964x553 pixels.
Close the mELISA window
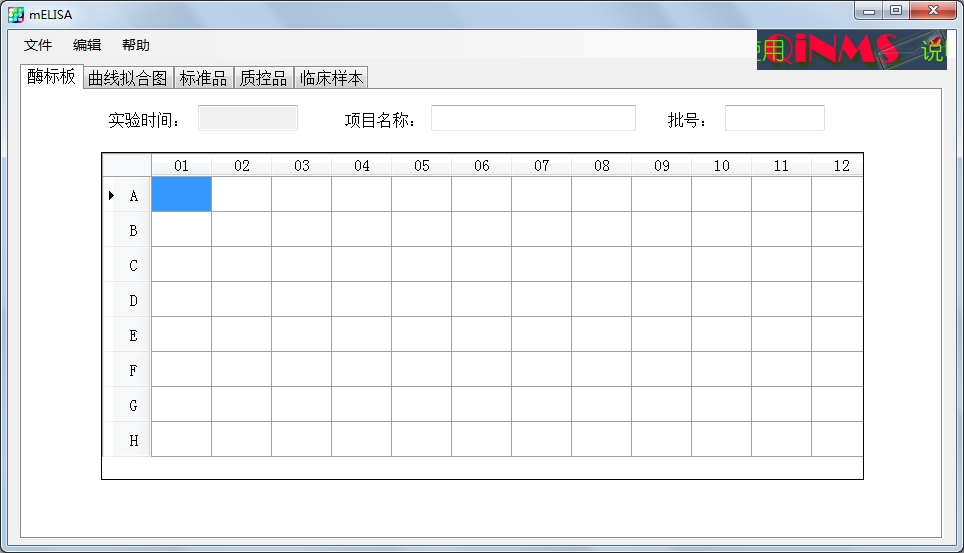[x=933, y=10]
